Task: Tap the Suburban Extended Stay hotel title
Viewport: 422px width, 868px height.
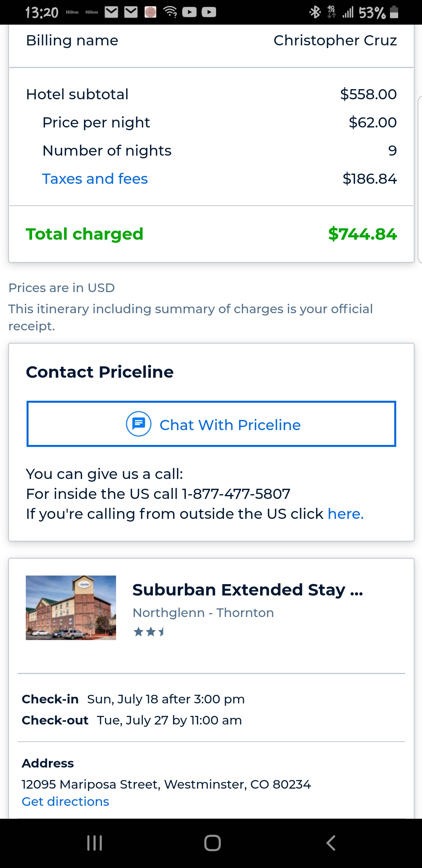Action: coord(247,590)
